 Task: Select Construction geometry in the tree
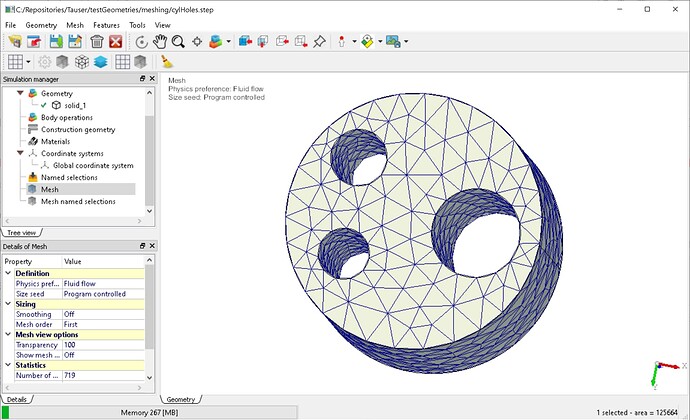click(78, 129)
